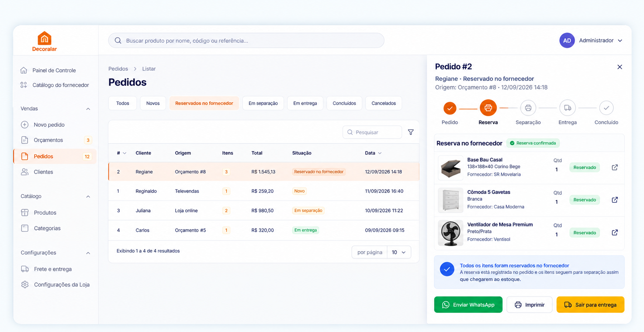Select the Novos tab
This screenshot has height=332, width=644.
tap(153, 103)
